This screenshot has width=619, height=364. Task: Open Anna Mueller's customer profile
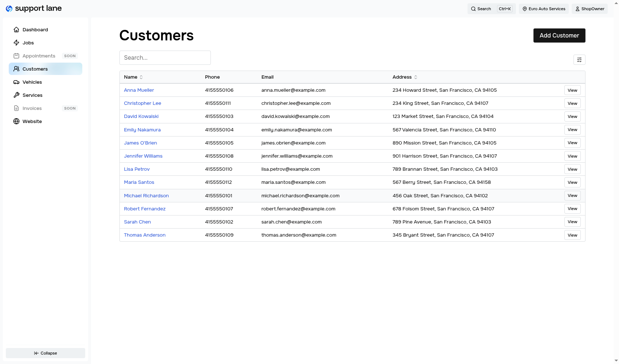[x=139, y=90]
